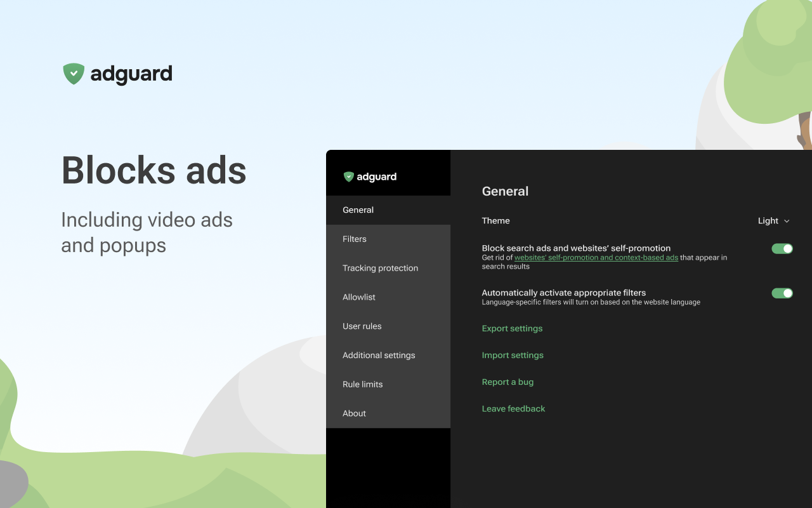The image size is (812, 508).
Task: Open Tracking protection settings
Action: pyautogui.click(x=380, y=268)
